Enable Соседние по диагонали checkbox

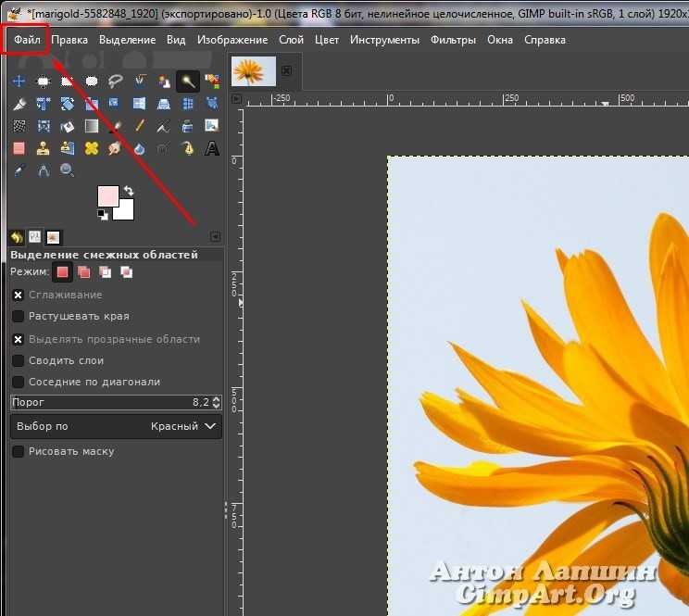coord(18,382)
